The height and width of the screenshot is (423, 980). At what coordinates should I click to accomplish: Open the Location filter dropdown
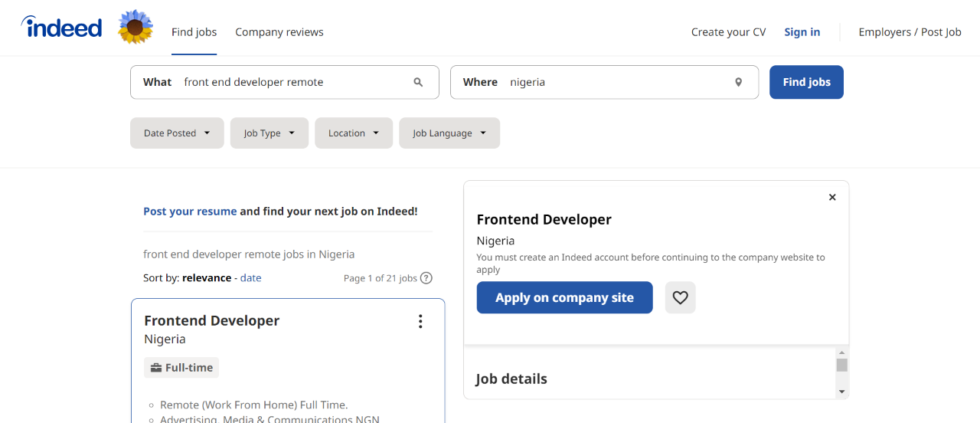(354, 133)
